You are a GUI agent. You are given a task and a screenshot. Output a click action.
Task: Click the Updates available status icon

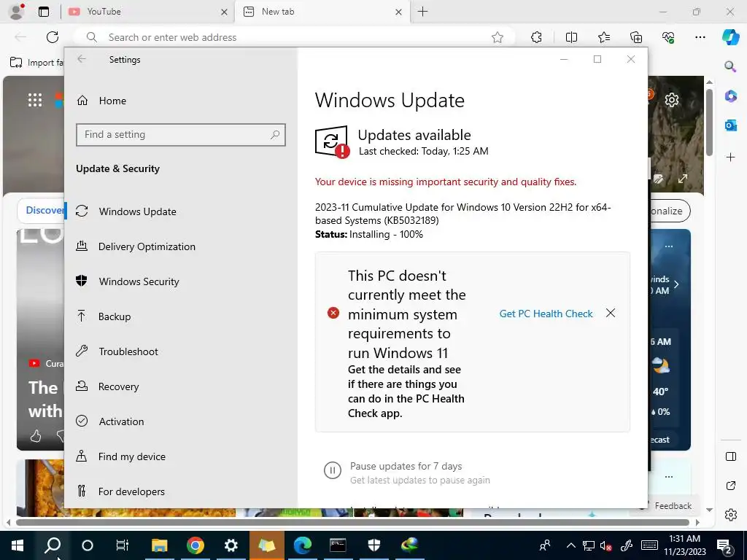332,141
